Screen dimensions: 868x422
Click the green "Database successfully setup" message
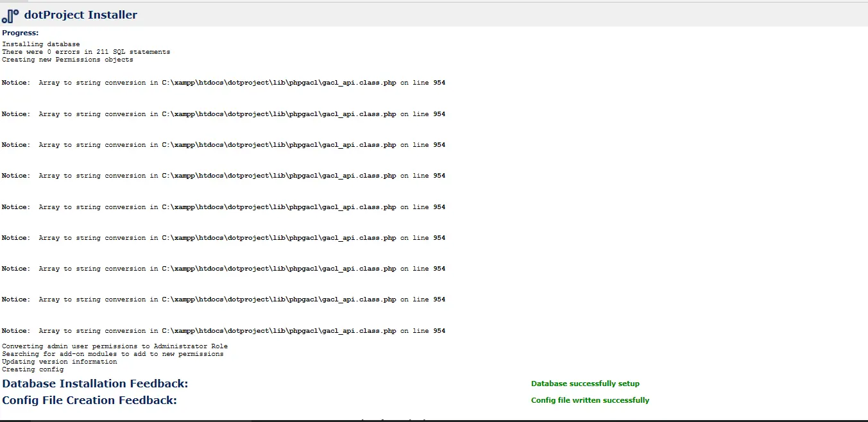coord(585,384)
